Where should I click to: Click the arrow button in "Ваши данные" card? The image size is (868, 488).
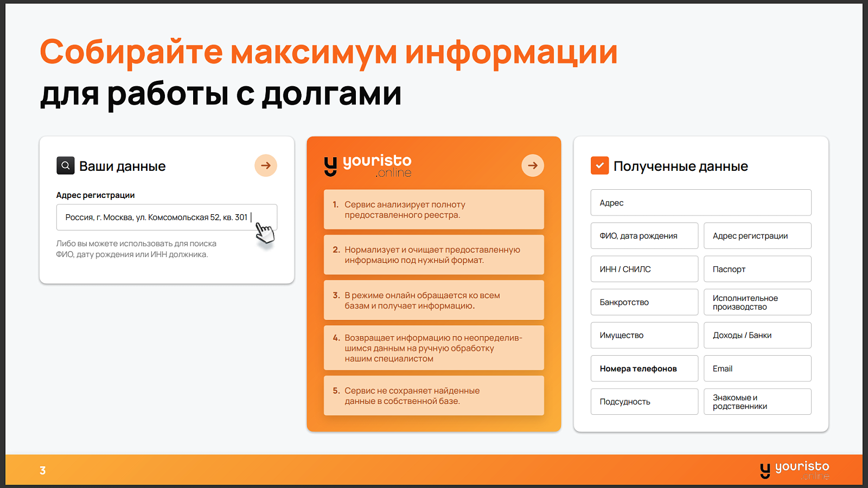(266, 165)
